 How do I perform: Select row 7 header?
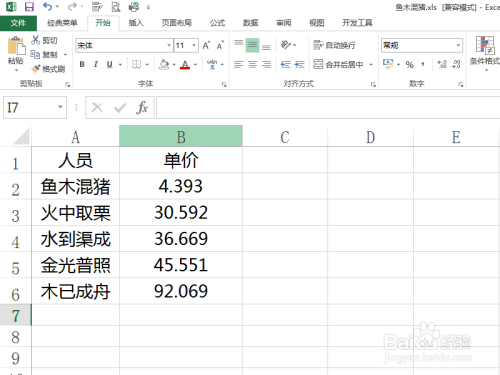(15, 315)
